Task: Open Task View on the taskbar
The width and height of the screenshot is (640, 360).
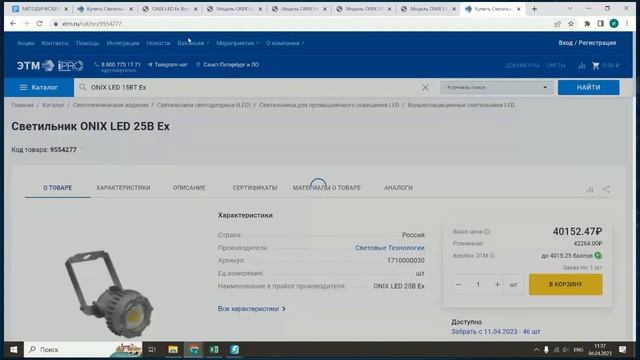Action: pyautogui.click(x=152, y=349)
